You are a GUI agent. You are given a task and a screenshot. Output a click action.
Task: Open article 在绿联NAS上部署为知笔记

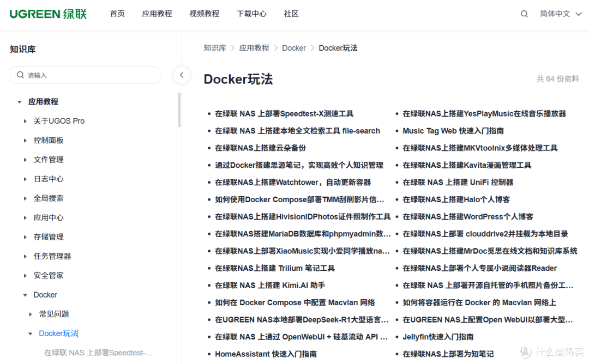[x=448, y=354]
